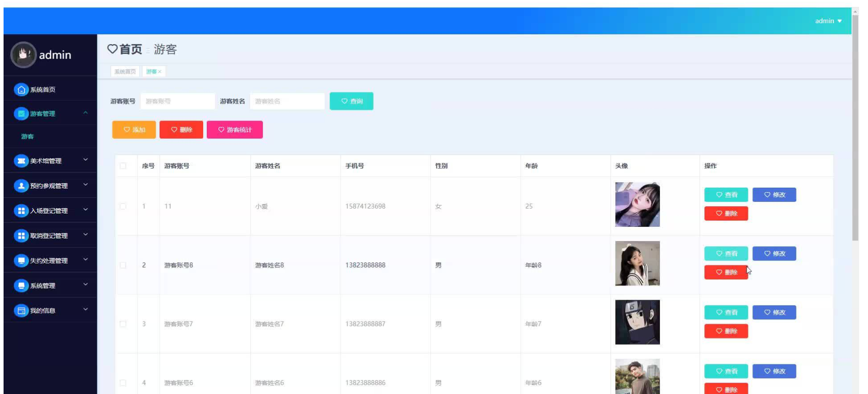The height and width of the screenshot is (394, 868).
Task: Open 小爱's avatar thumbnail
Action: [x=637, y=205]
